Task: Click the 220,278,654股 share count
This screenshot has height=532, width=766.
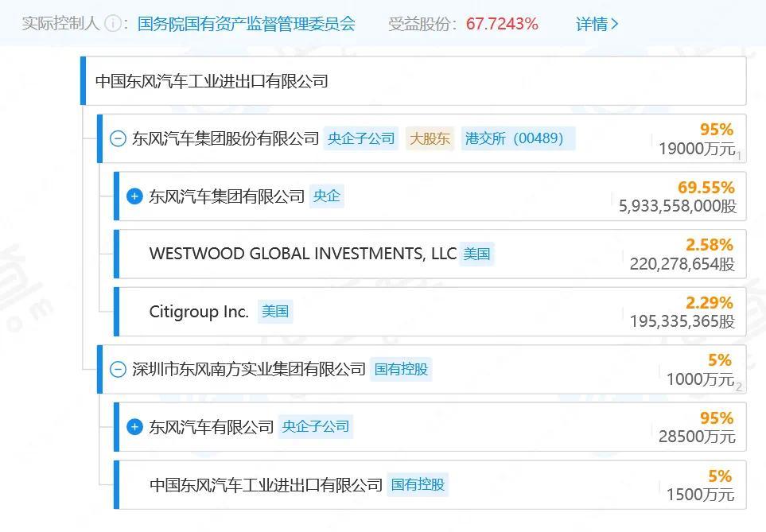Action: point(682,264)
